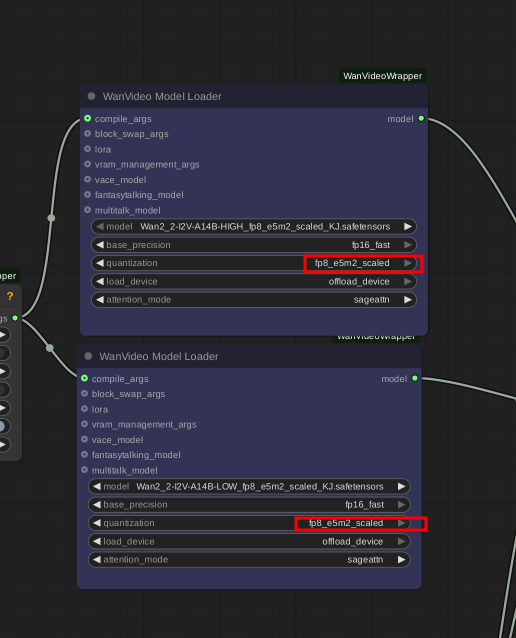Open load_device dropdown on LOW loader

point(249,542)
